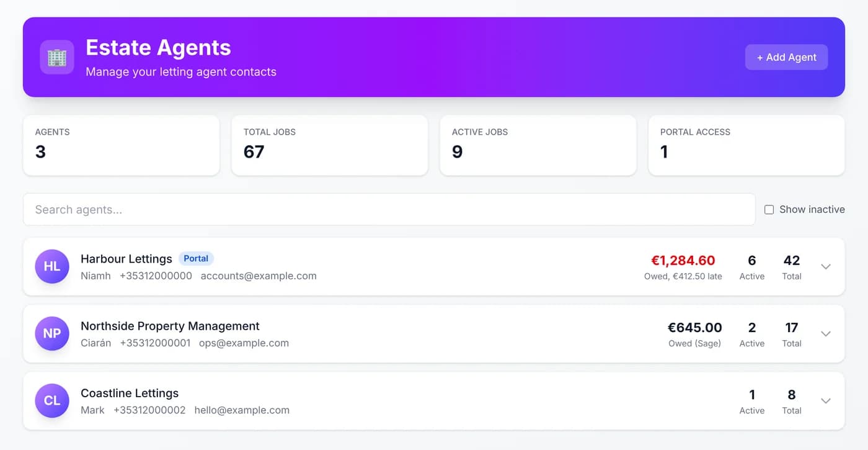Expand the Northside Property Management row chevron
Screen dimensions: 868x450
(x=825, y=333)
